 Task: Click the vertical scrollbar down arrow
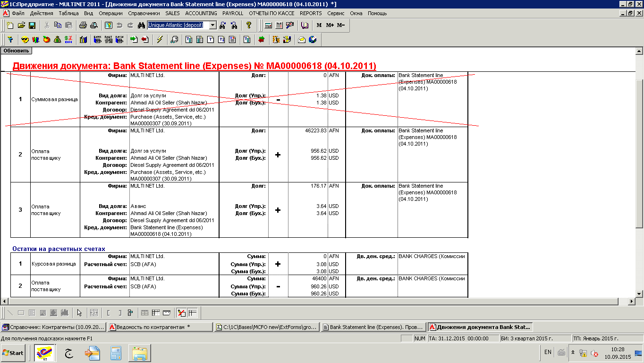(640, 294)
